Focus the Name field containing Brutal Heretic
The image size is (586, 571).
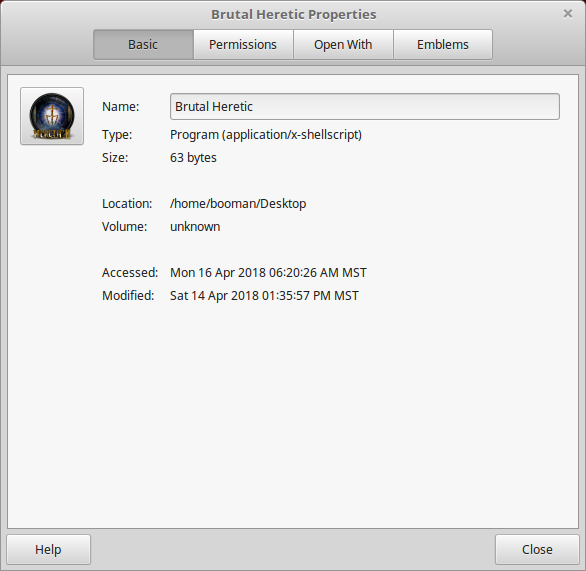click(365, 107)
